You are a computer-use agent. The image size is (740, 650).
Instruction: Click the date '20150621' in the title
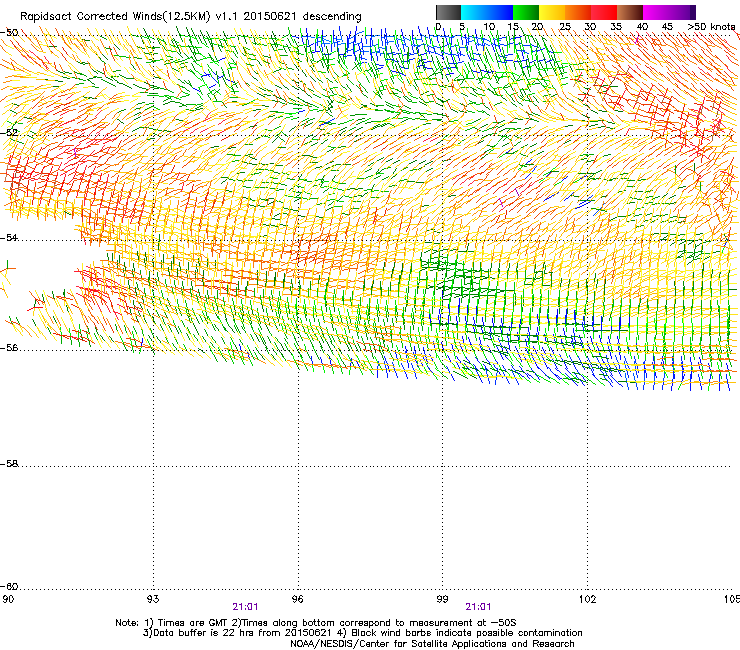[270, 16]
